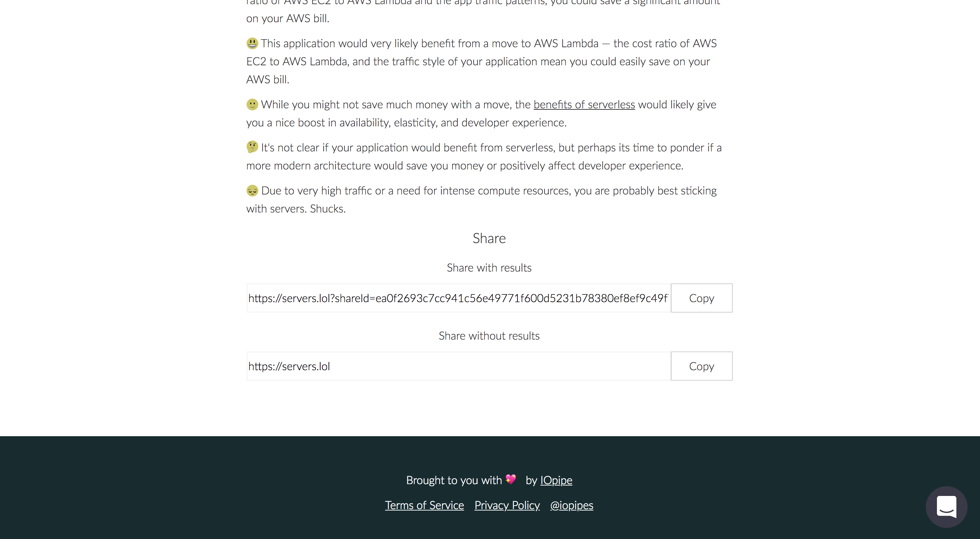The image size is (980, 539).
Task: Click the Share without results label
Action: point(489,335)
